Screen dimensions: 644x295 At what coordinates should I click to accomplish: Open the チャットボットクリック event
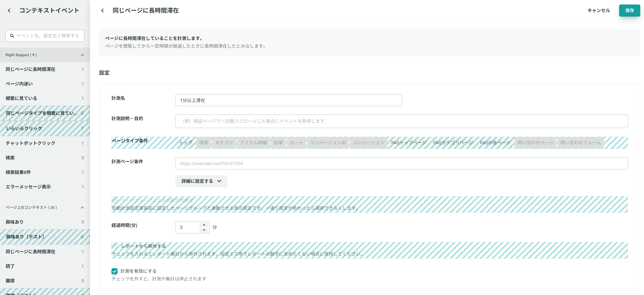tap(45, 143)
